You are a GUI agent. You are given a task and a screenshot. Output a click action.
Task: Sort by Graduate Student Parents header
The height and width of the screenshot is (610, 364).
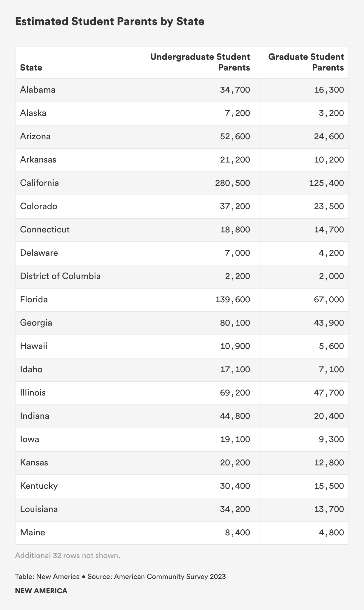point(306,62)
